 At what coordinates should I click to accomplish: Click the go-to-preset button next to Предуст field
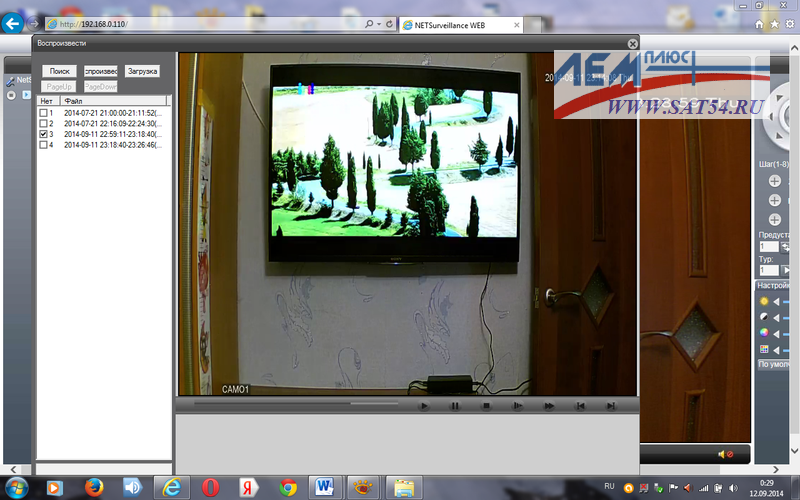click(785, 247)
